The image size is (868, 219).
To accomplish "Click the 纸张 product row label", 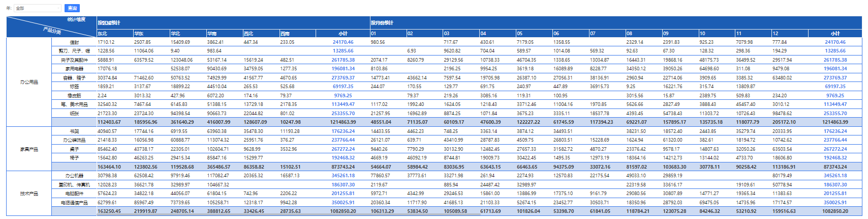I will (74, 114).
